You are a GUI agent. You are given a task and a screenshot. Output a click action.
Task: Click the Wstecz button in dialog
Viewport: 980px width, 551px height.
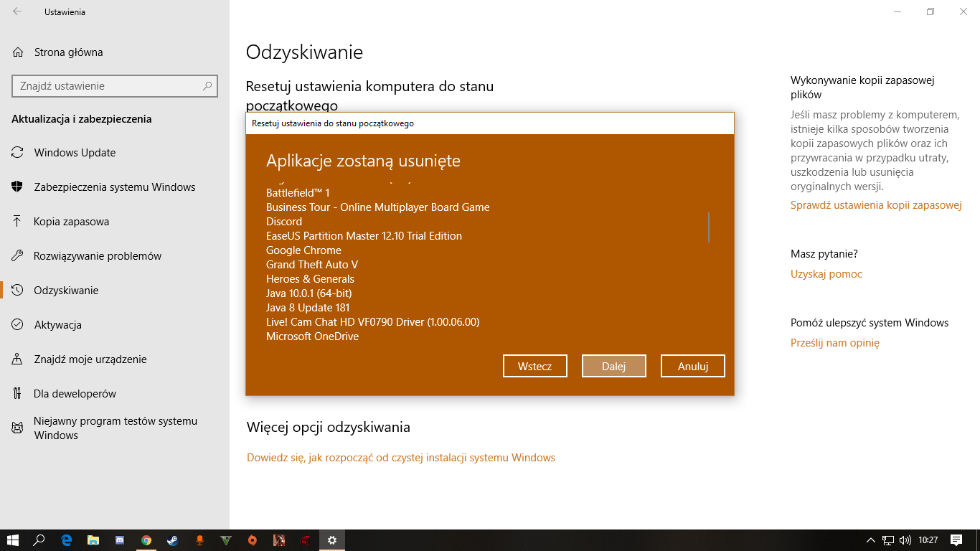pos(535,366)
